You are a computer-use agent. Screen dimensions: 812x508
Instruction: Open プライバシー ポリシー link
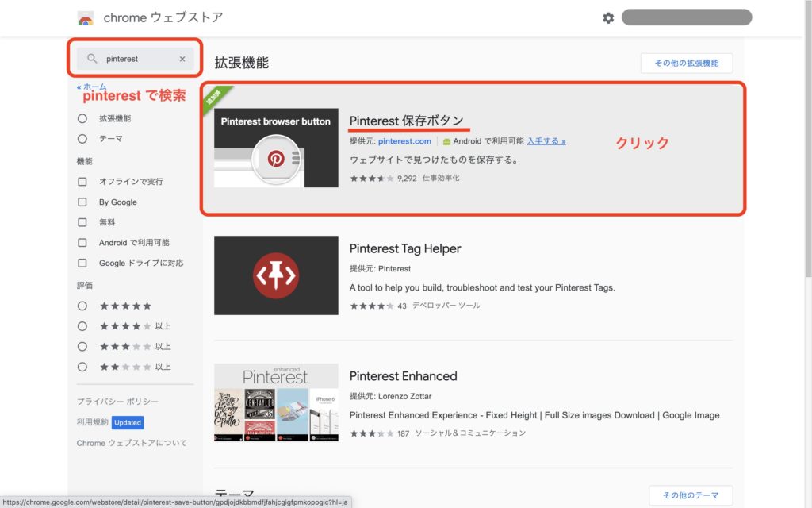pos(117,401)
